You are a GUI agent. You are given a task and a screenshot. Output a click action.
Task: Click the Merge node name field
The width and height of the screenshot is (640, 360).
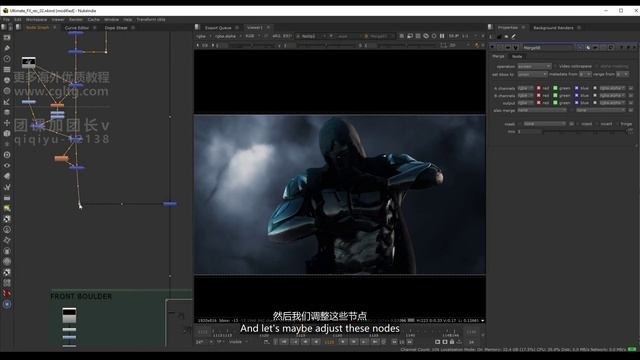[x=549, y=47]
